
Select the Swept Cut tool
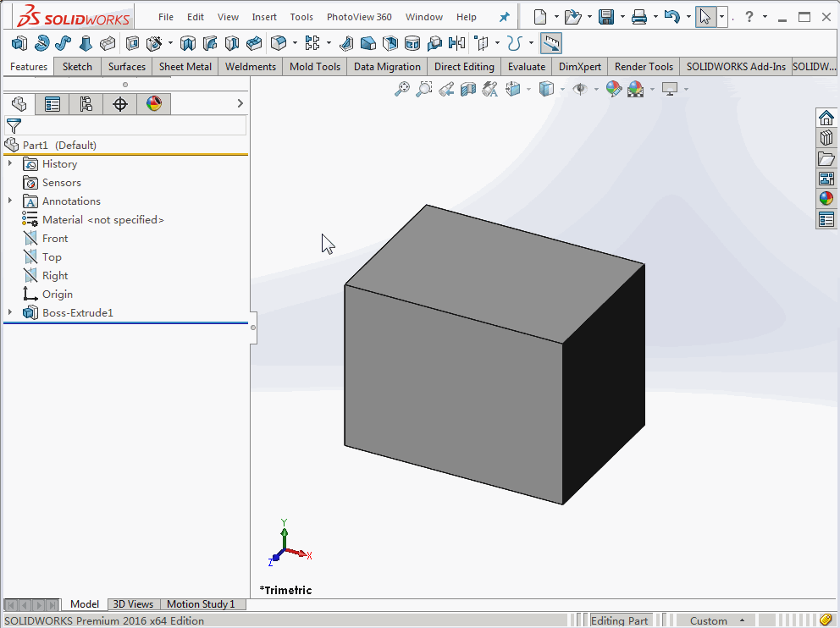tap(209, 43)
